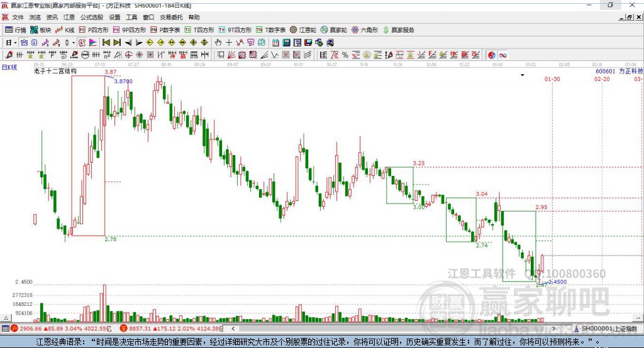Viewport: 644px width, 348px height.
Task: Select the hand pan tool
Action: tap(218, 43)
